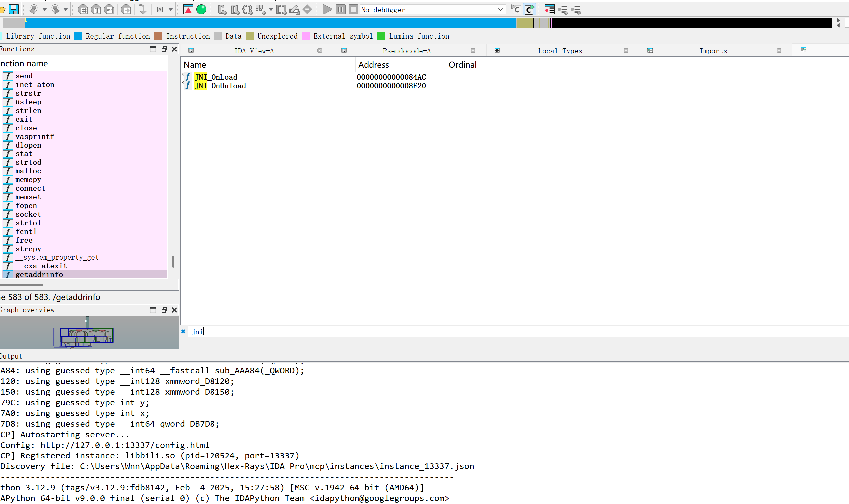849x504 pixels.
Task: Open the Jump forward history dropdown
Action: pyautogui.click(x=66, y=10)
